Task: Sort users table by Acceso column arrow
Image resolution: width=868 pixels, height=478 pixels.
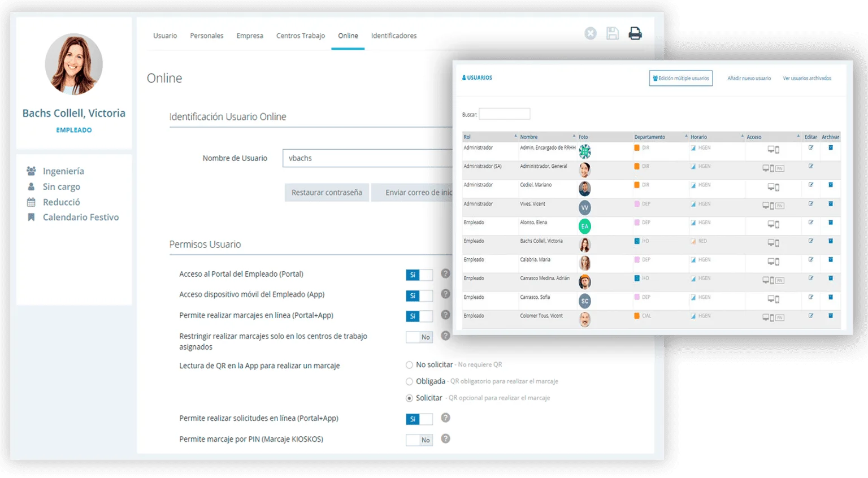Action: click(798, 136)
